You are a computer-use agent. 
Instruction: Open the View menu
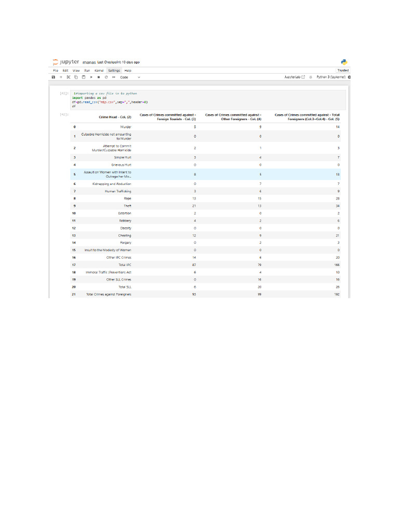point(76,71)
